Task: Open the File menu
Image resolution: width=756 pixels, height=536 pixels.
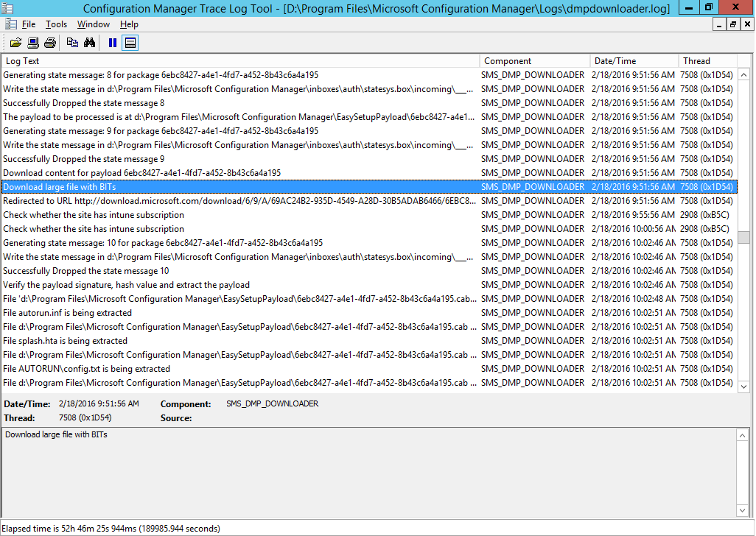Action: [x=29, y=24]
